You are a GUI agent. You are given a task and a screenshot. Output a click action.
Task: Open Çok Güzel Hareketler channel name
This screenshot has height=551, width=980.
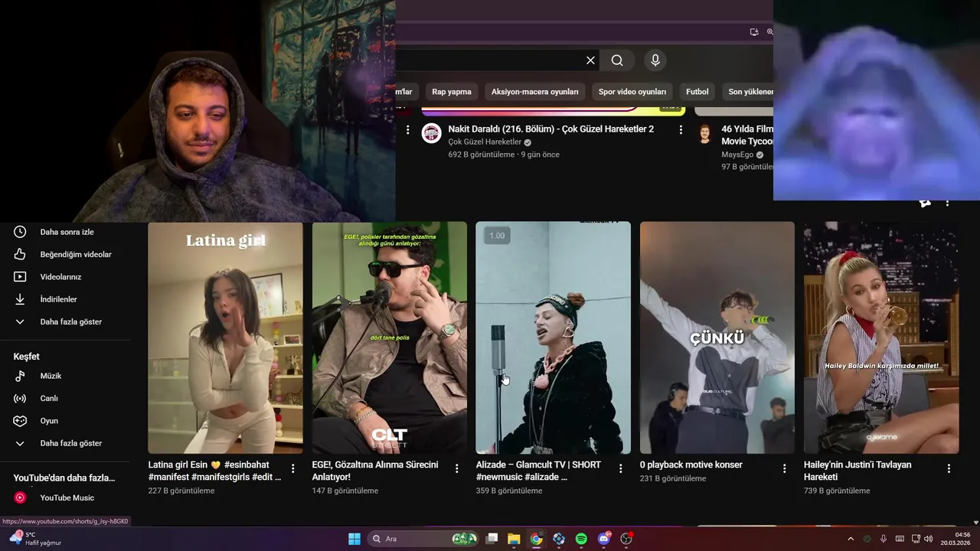pyautogui.click(x=485, y=142)
